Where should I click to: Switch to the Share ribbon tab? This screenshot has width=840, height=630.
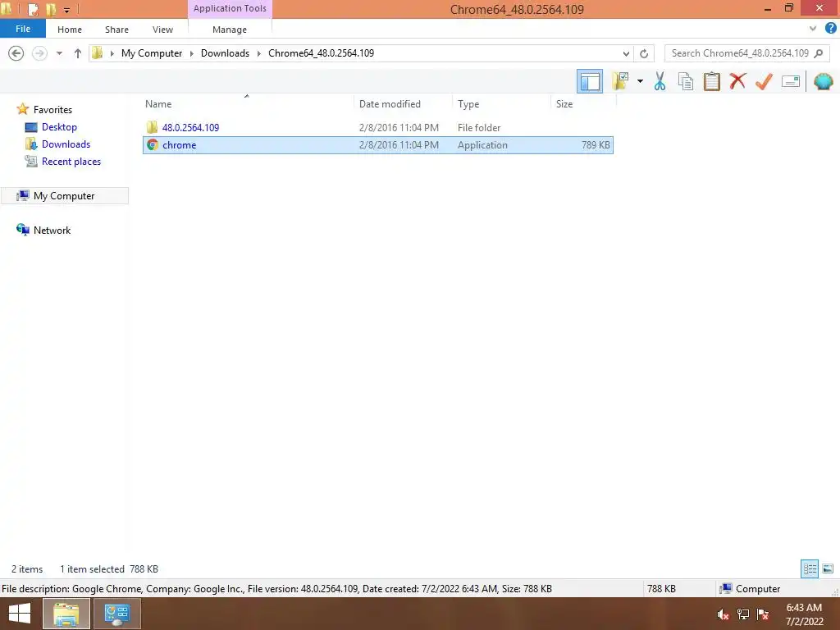click(116, 30)
